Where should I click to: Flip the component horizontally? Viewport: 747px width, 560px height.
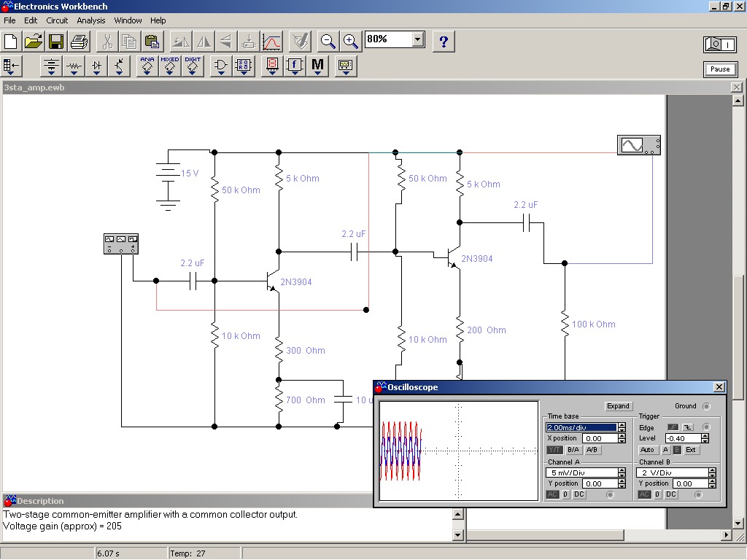click(x=204, y=42)
